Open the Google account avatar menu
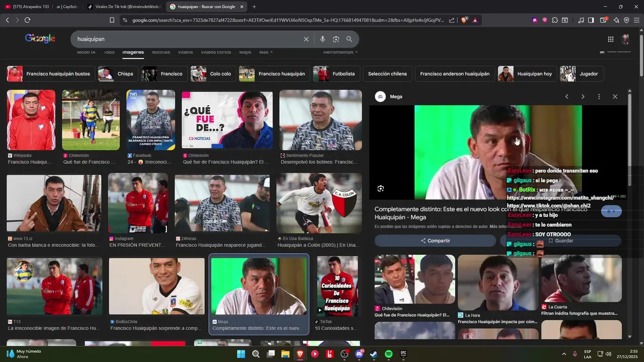The image size is (644, 362). coord(625,39)
